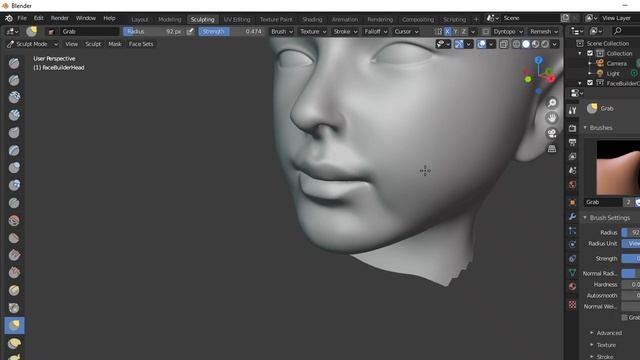The height and width of the screenshot is (360, 640).
Task: Select the Pinch brush tool
Action: point(14,308)
